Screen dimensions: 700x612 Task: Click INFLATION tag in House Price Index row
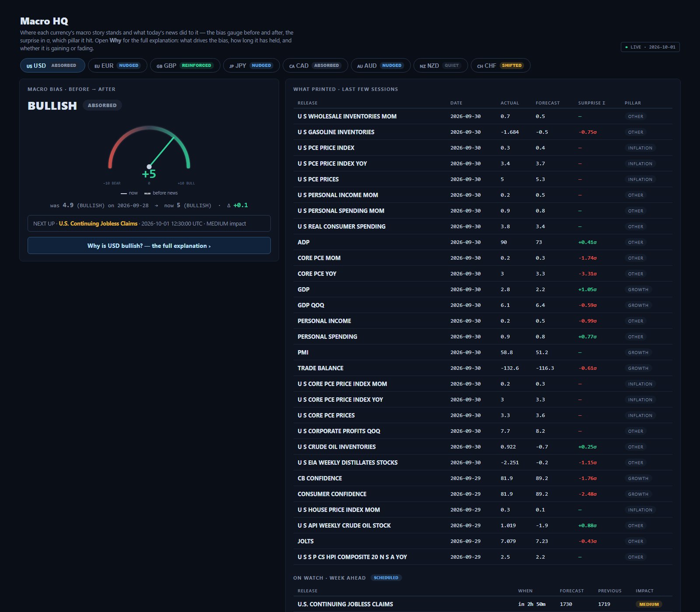pyautogui.click(x=640, y=510)
